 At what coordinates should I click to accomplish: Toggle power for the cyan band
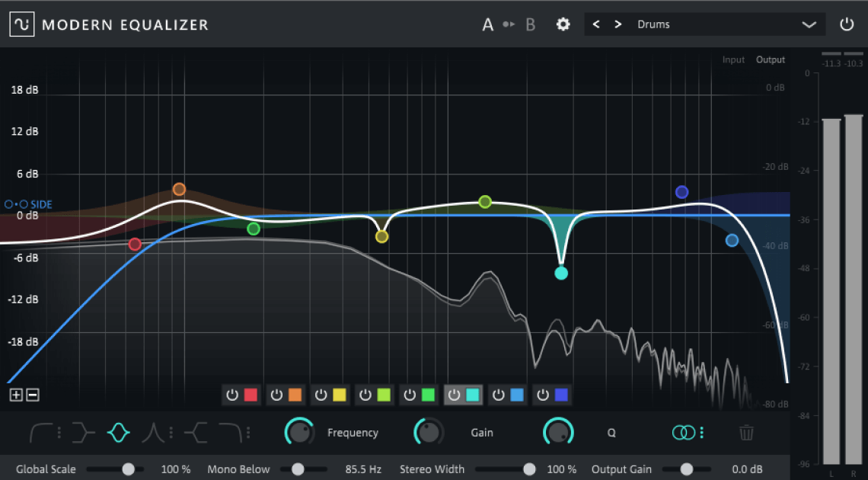(454, 395)
